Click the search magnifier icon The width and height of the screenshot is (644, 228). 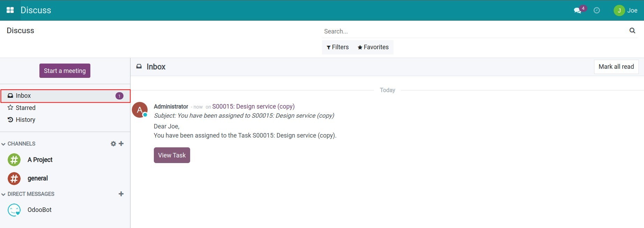coord(632,31)
